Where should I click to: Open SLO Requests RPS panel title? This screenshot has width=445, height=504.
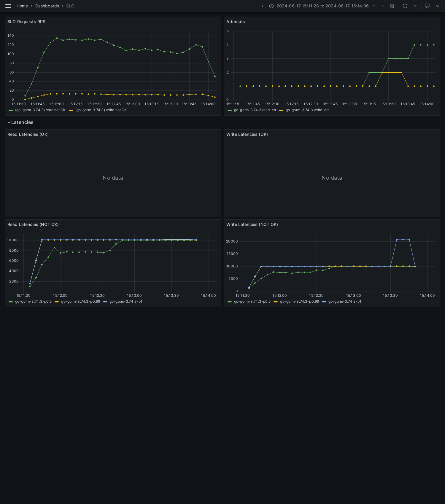26,22
